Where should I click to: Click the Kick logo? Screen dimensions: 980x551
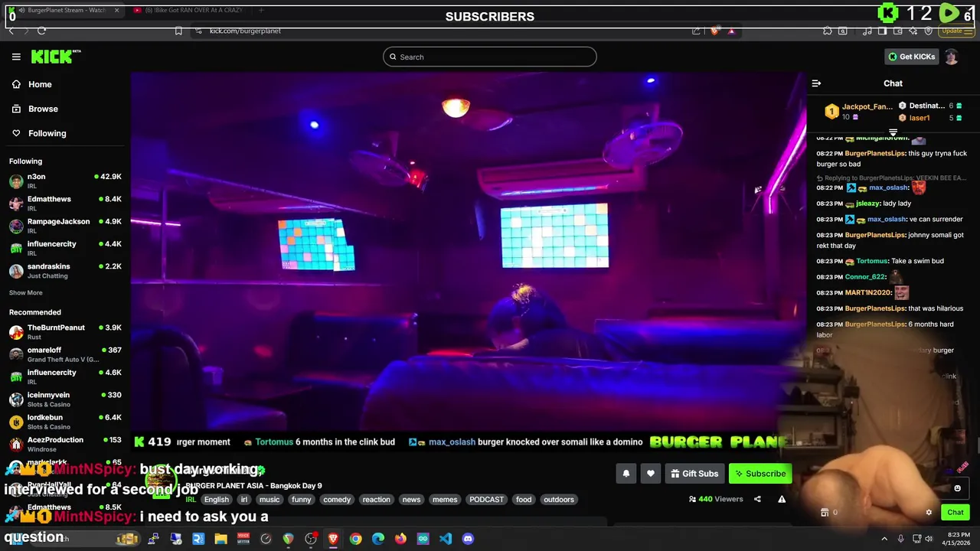[55, 57]
